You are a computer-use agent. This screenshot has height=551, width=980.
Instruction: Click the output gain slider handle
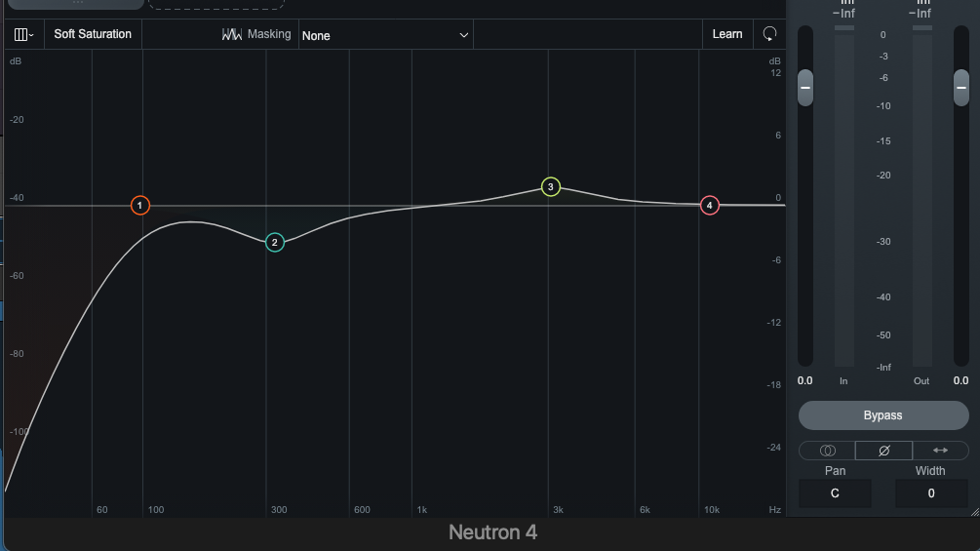[961, 88]
